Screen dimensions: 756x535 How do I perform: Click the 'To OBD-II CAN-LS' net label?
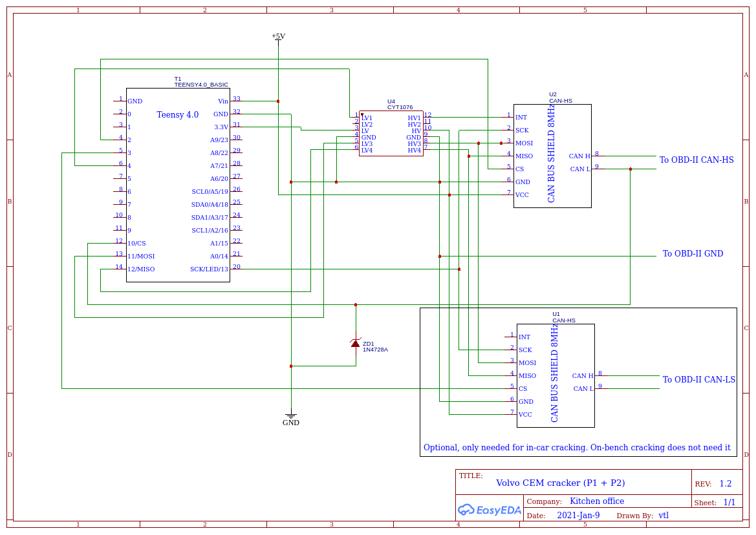click(x=699, y=379)
